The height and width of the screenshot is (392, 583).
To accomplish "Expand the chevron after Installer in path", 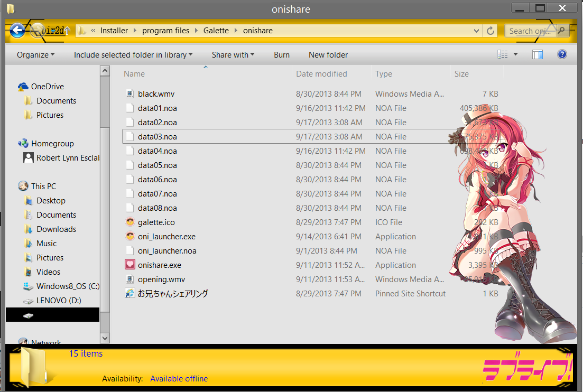I will [135, 31].
